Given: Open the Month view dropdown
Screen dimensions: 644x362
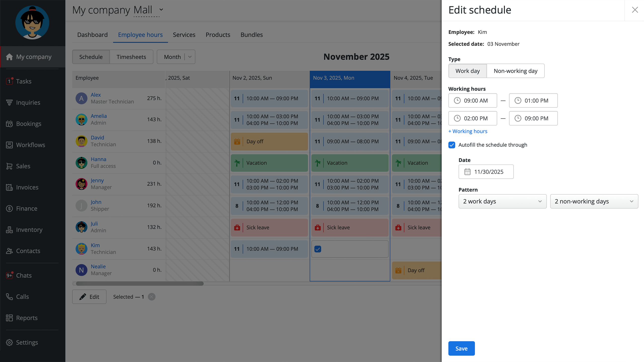Looking at the screenshot, I should pyautogui.click(x=176, y=57).
